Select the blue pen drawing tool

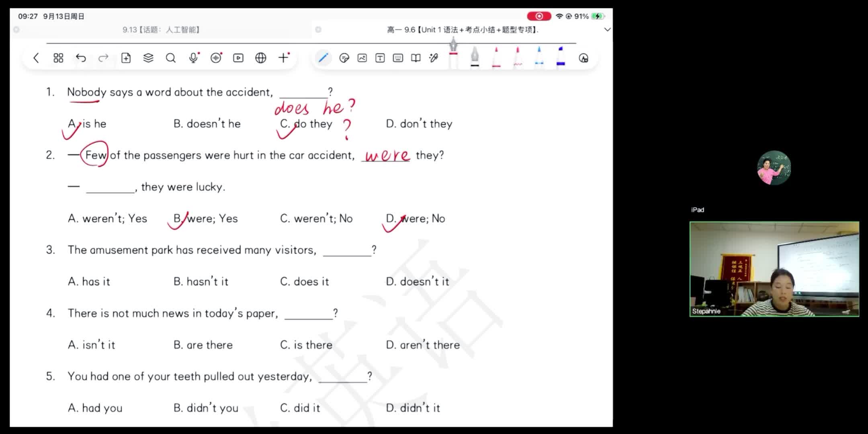323,58
